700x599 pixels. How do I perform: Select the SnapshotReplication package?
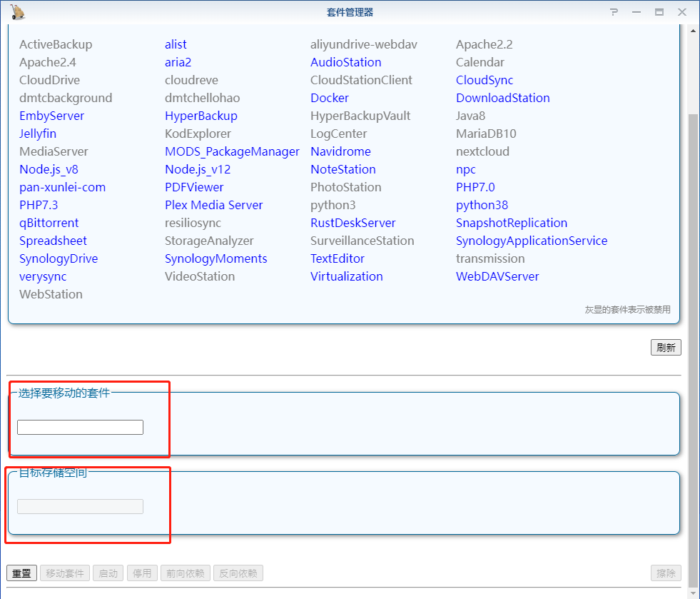(x=511, y=223)
